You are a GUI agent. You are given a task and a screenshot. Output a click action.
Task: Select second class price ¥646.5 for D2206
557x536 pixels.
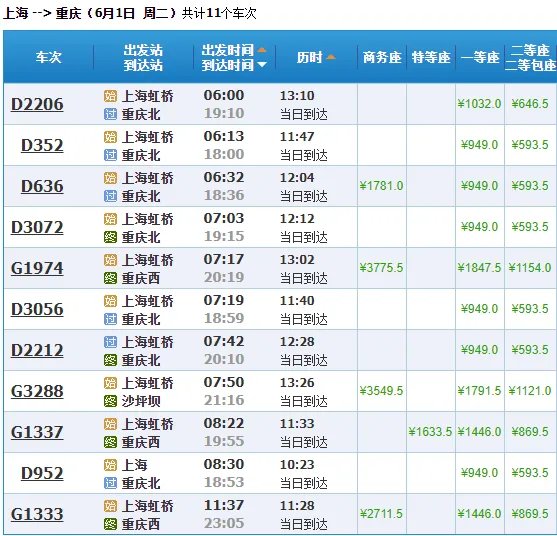(530, 104)
